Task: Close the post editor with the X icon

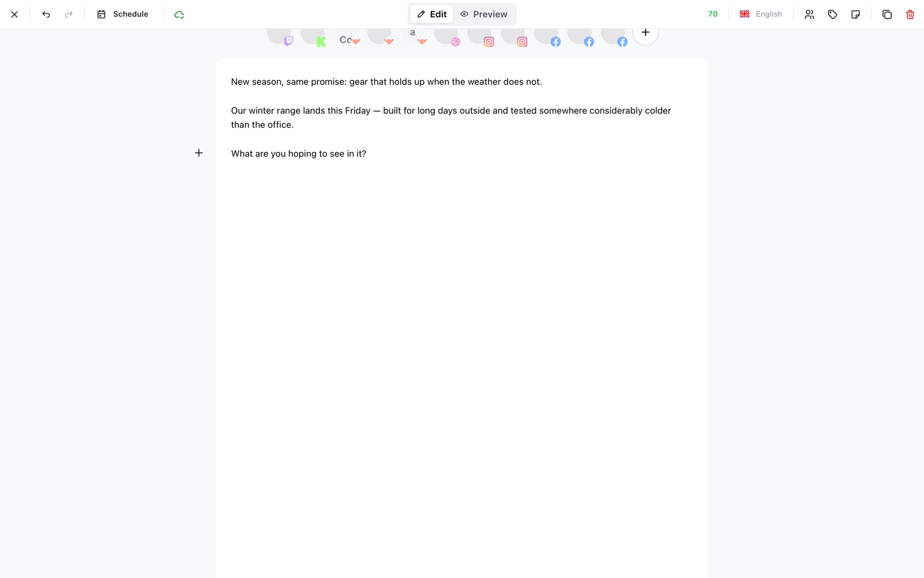Action: (14, 14)
